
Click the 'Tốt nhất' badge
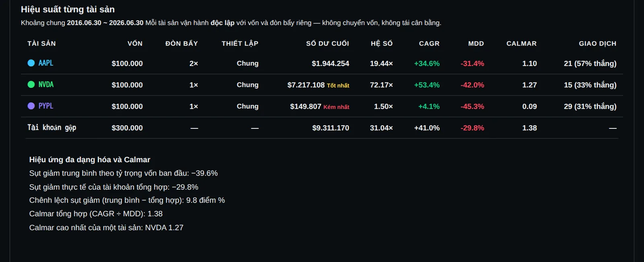[338, 86]
